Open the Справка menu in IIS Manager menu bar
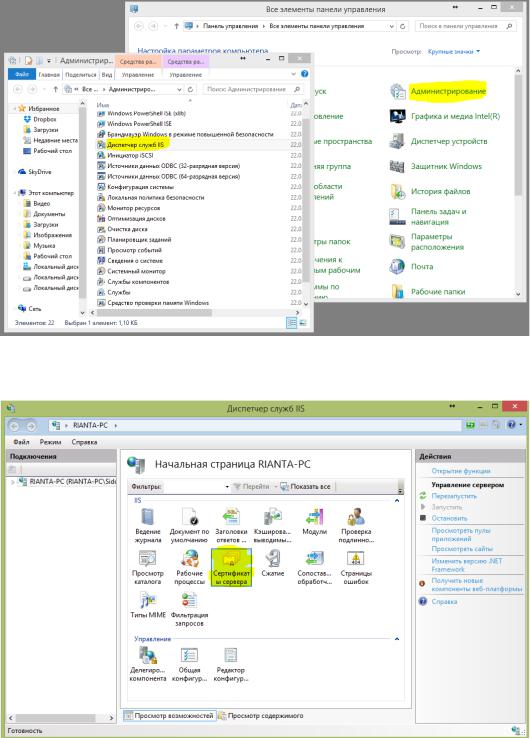Screen dimensions: 530x738 84,442
